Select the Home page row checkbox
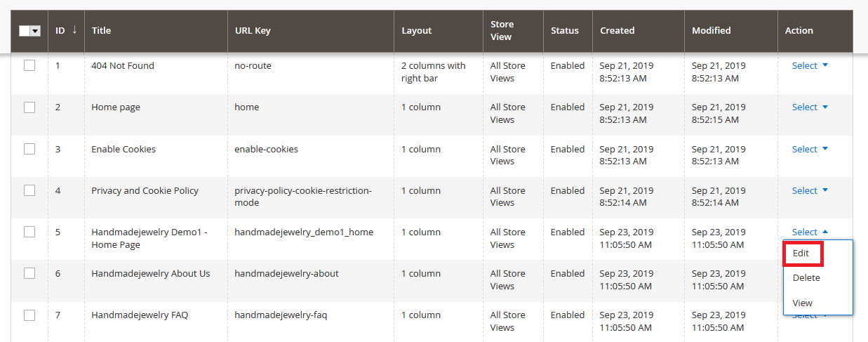This screenshot has height=342, width=868. point(29,107)
